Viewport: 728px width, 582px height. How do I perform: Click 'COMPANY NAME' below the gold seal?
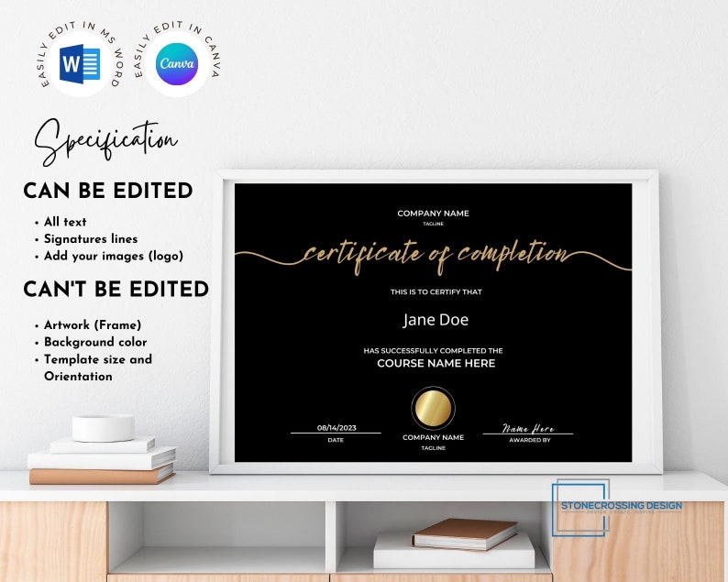(x=433, y=437)
